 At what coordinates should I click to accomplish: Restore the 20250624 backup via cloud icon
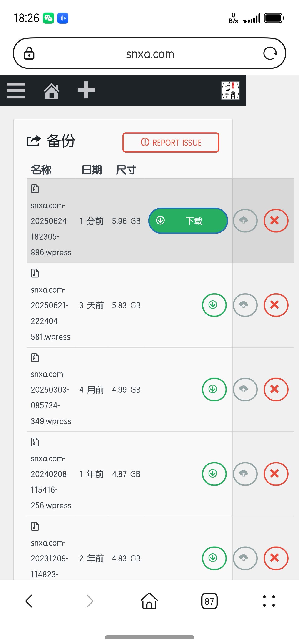pos(245,221)
